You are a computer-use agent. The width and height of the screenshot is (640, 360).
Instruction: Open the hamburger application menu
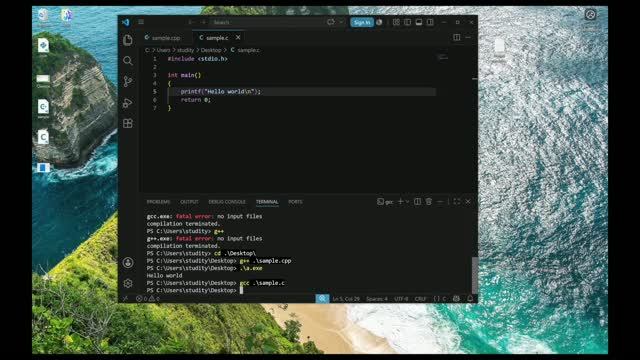coord(141,22)
